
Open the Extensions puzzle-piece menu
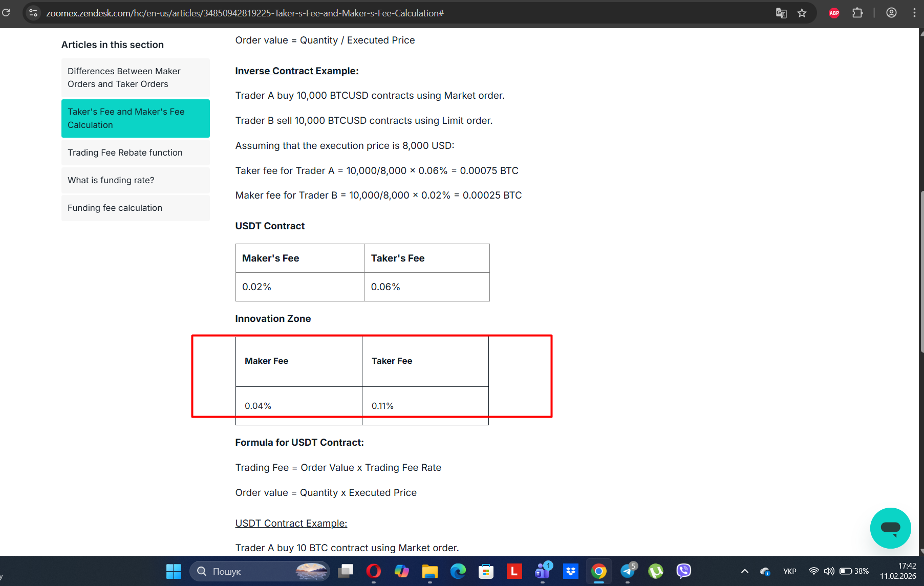[857, 13]
